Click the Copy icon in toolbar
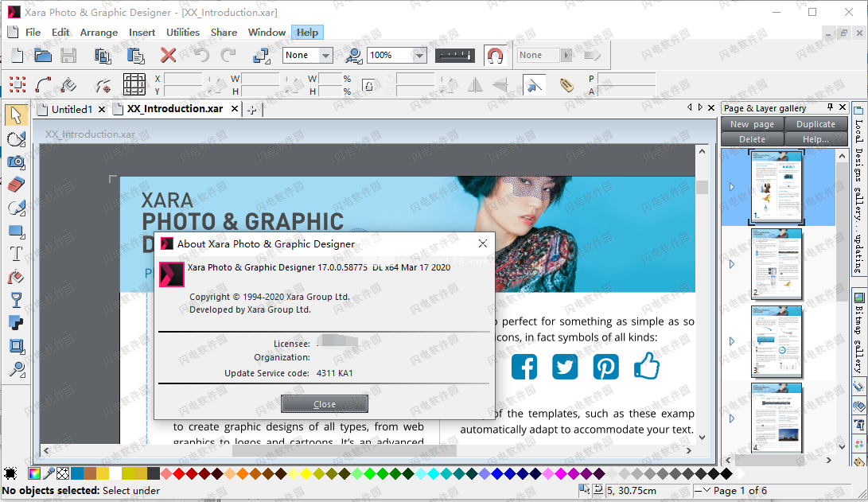Screen dimensions: 868x502 103,56
